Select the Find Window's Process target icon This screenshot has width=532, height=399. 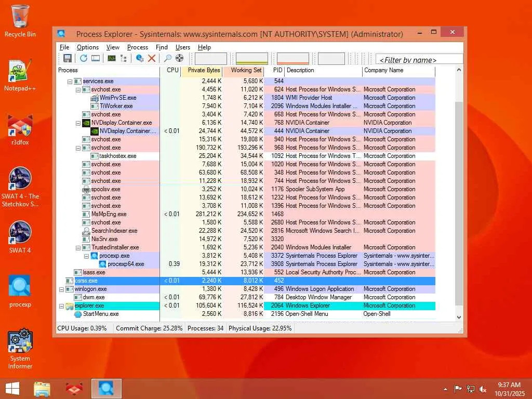(179, 58)
